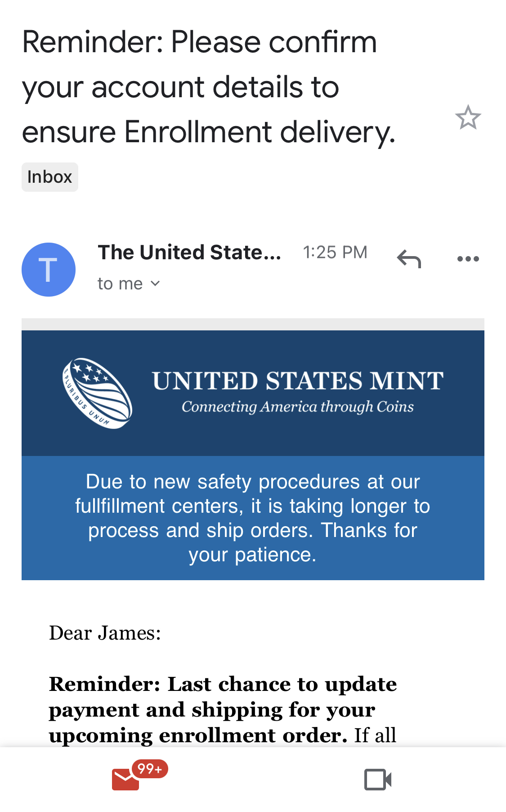Tap the gray bar above the Mint banner
This screenshot has height=812, width=506.
pyautogui.click(x=253, y=324)
